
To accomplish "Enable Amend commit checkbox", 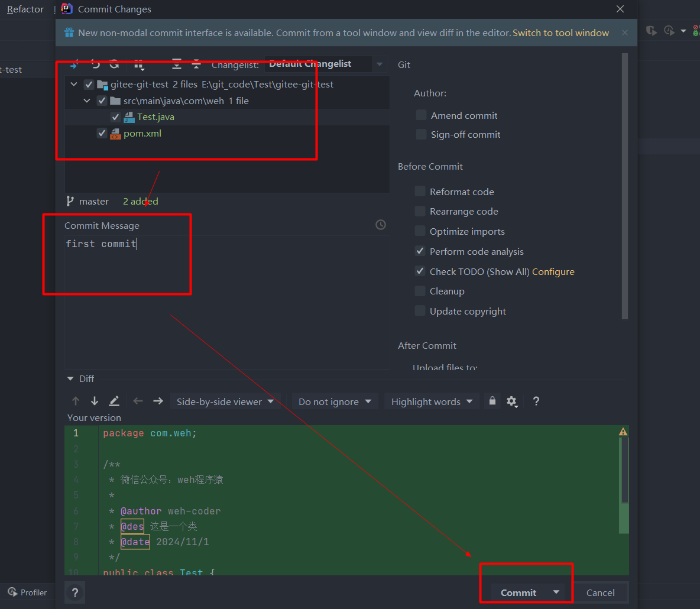I will point(421,115).
